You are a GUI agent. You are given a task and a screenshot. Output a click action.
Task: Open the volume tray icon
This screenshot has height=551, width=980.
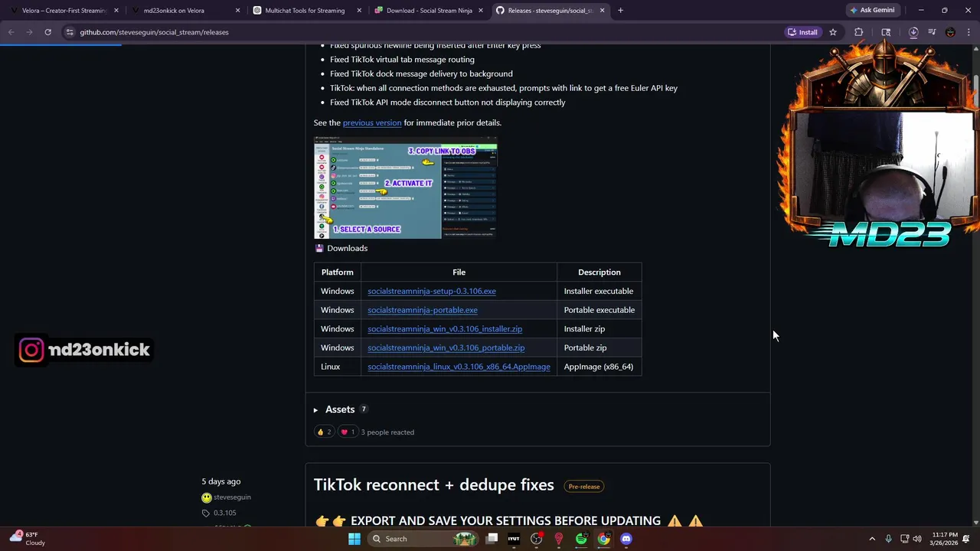pyautogui.click(x=918, y=539)
